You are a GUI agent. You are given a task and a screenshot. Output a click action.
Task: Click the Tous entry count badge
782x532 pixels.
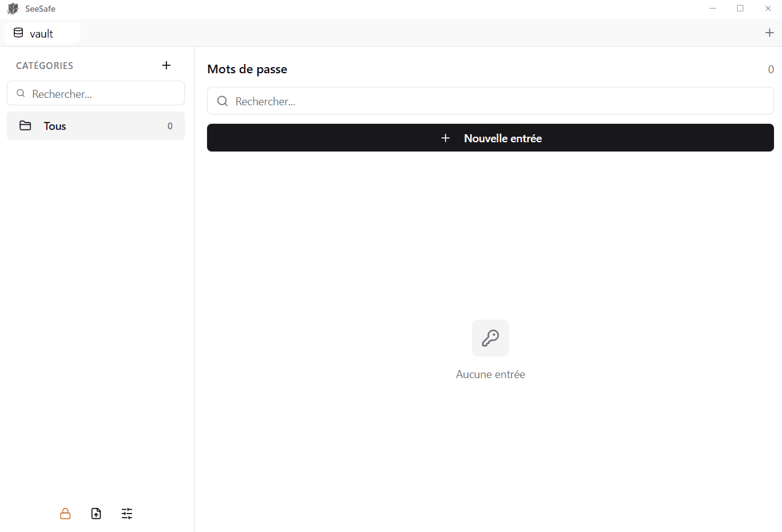click(170, 126)
